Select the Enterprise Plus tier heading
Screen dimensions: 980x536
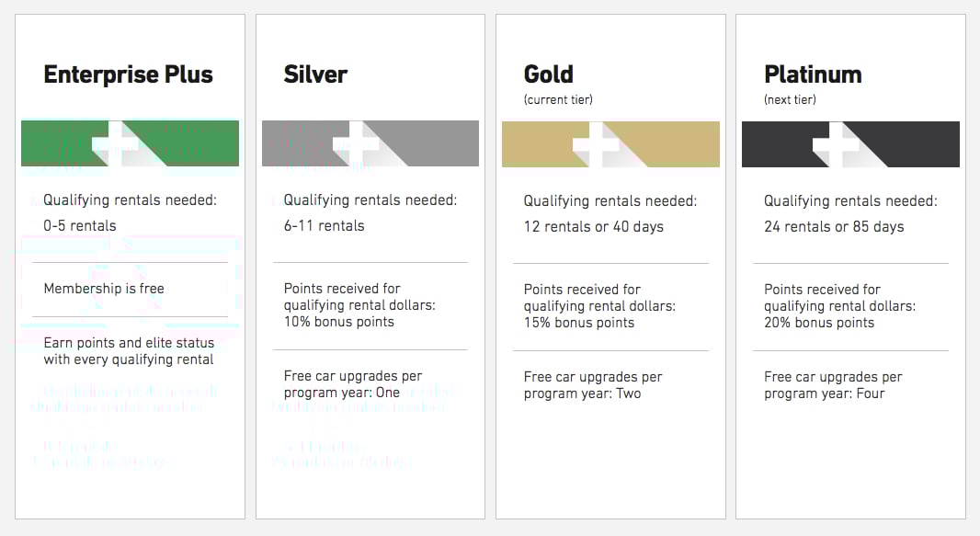point(128,74)
